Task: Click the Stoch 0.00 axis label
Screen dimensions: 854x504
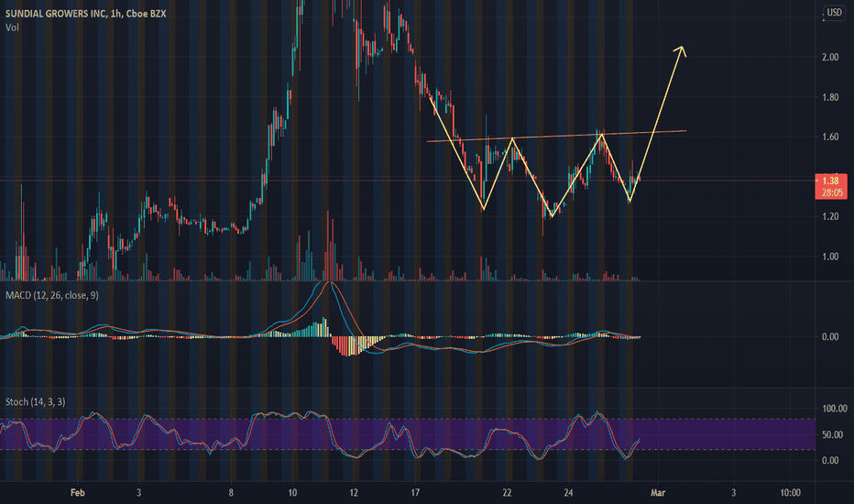Action: (x=830, y=460)
